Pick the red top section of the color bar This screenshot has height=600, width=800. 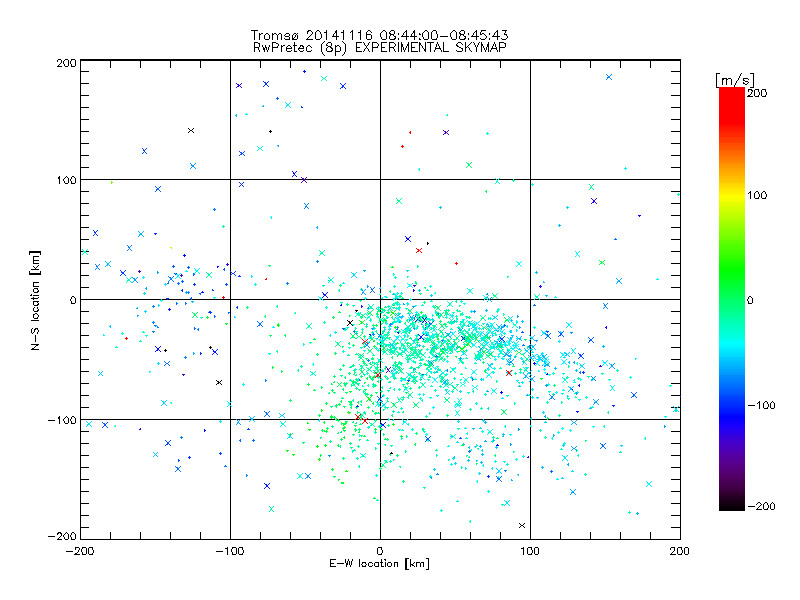click(732, 105)
